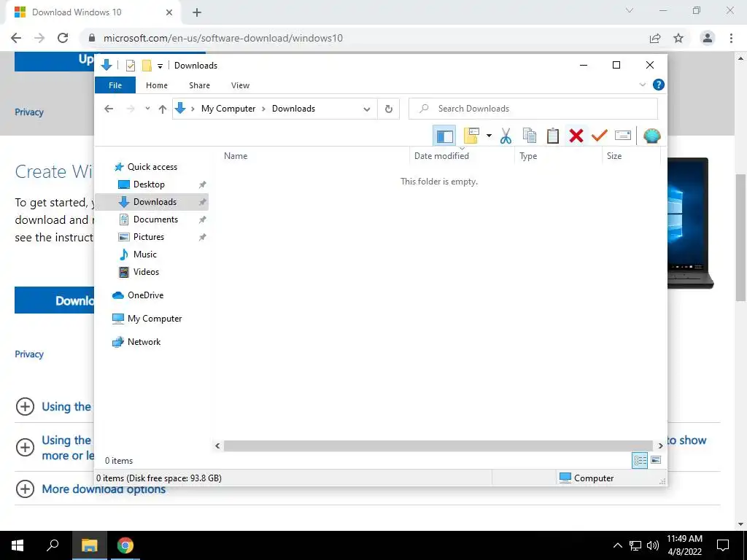Click Chrome's back navigation arrow
747x560 pixels.
pyautogui.click(x=16, y=38)
